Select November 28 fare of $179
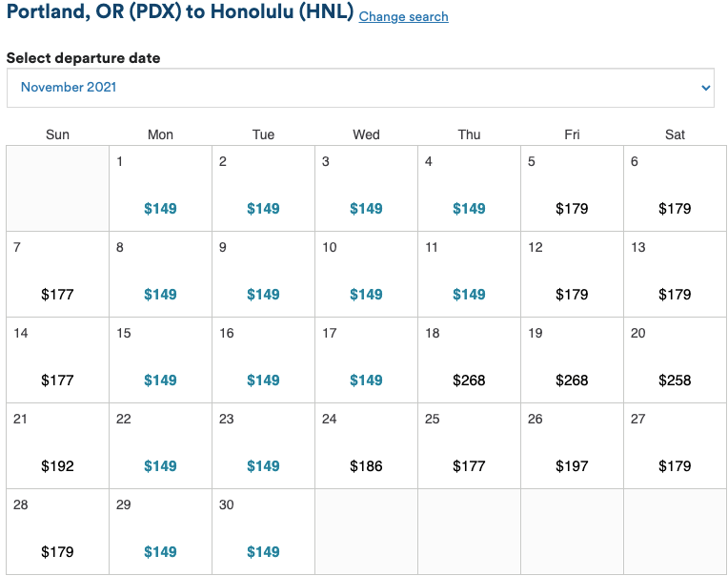This screenshot has height=576, width=728. (57, 552)
